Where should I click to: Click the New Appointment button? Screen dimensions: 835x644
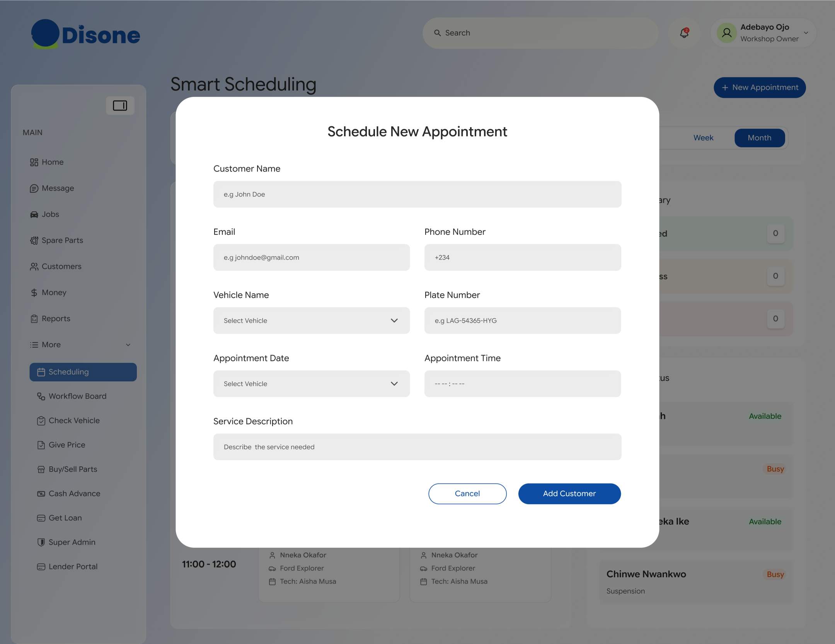[x=760, y=88]
